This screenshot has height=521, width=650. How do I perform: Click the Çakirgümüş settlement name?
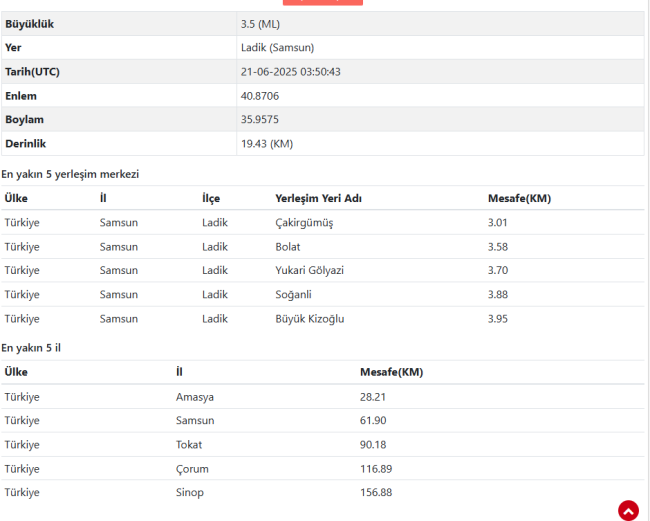click(x=304, y=222)
